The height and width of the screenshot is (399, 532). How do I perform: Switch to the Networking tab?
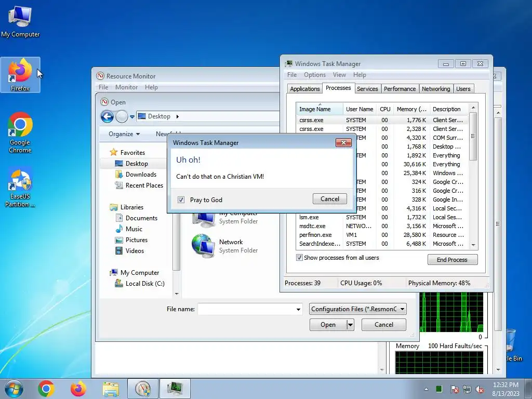coord(436,89)
